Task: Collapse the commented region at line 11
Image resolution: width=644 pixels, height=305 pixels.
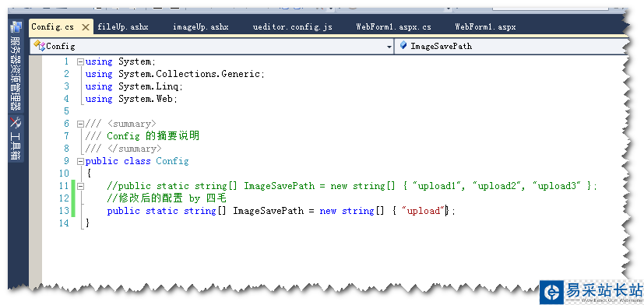Action: tap(80, 186)
